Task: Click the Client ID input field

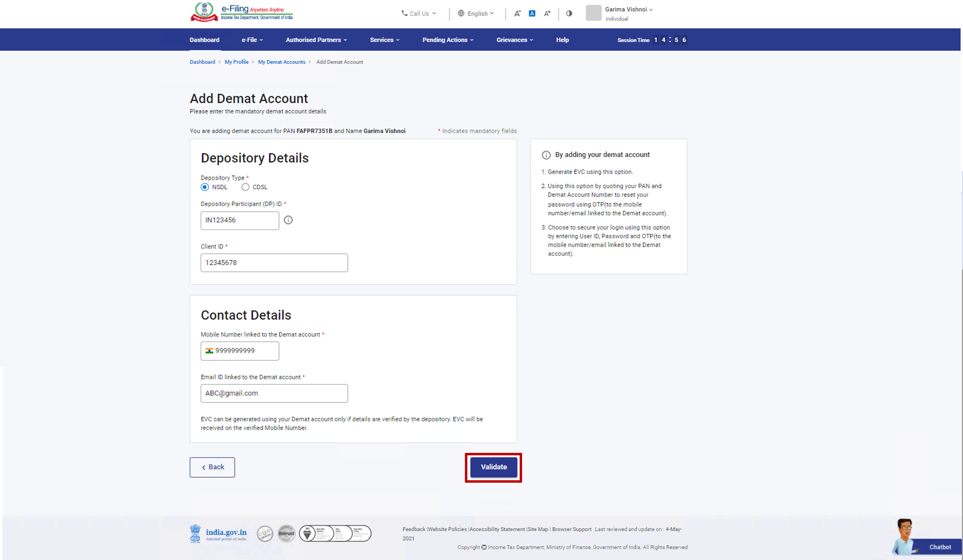Action: 274,263
